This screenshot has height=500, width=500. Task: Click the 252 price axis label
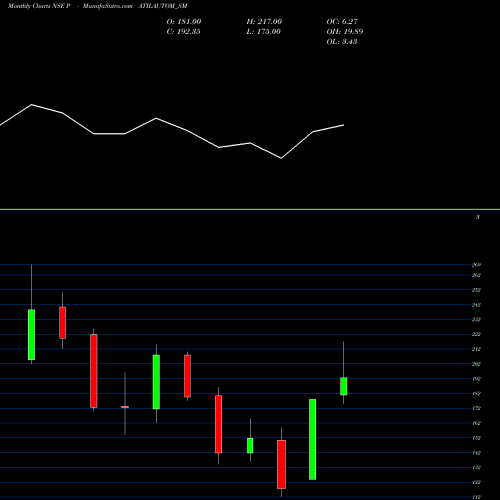(x=476, y=290)
